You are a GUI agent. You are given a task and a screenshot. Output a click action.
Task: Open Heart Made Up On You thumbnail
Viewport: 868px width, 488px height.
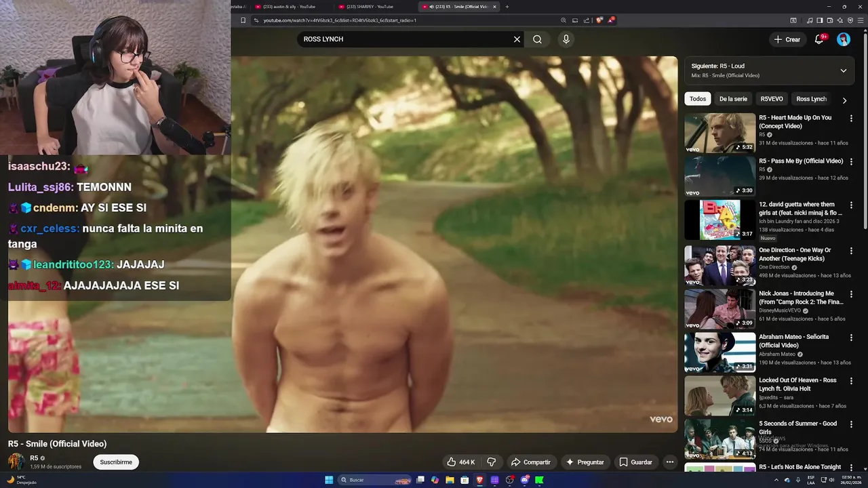(x=719, y=133)
